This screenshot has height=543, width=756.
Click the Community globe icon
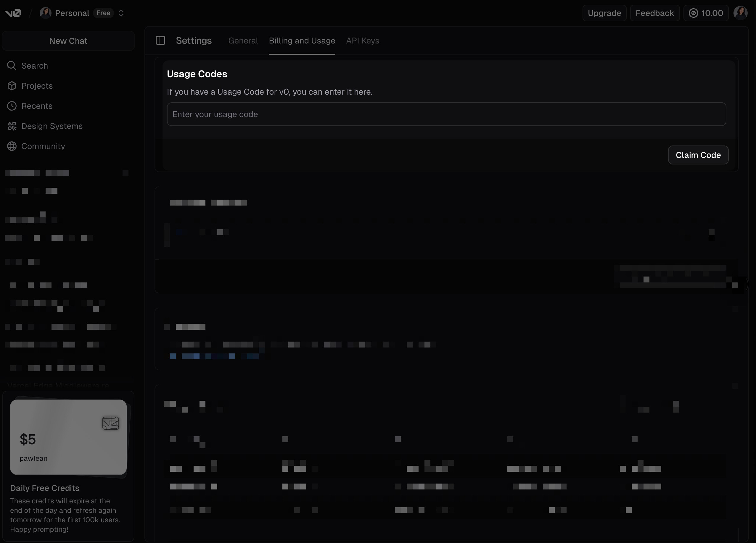click(x=12, y=146)
